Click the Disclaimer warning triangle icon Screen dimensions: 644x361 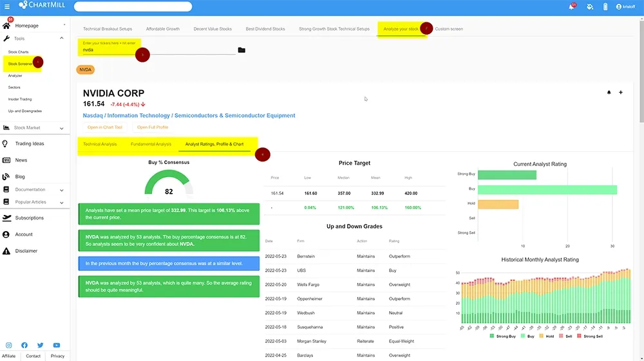click(6, 251)
